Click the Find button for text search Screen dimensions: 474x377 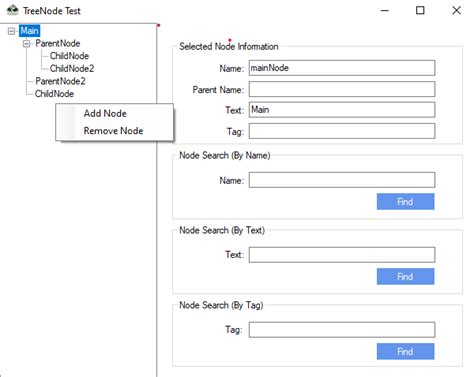[x=405, y=277]
